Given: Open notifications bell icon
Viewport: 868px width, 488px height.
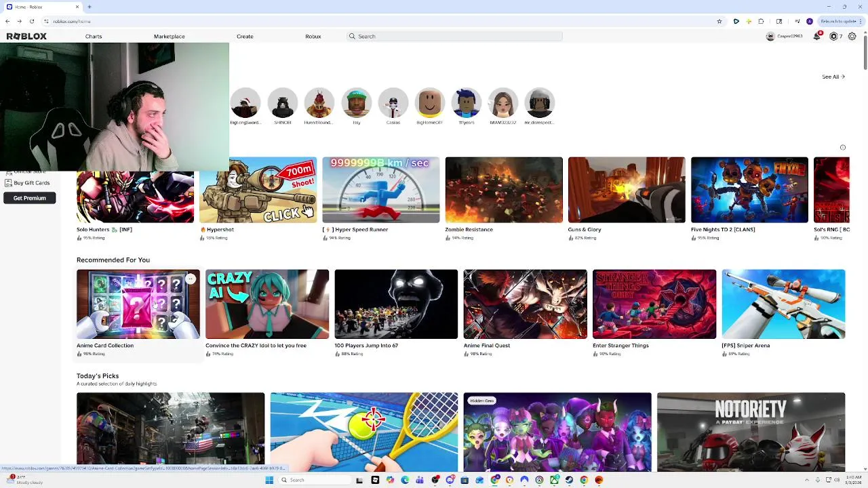Looking at the screenshot, I should [x=817, y=36].
